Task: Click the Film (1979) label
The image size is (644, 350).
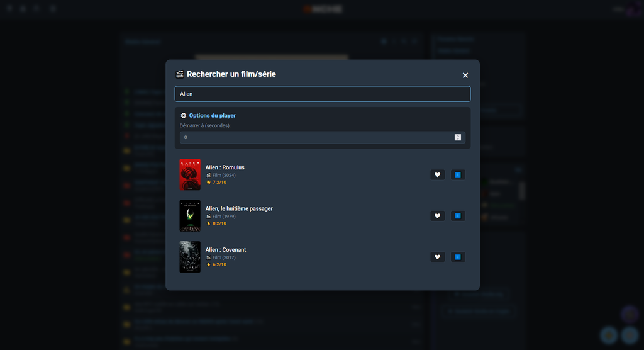Action: pyautogui.click(x=224, y=217)
